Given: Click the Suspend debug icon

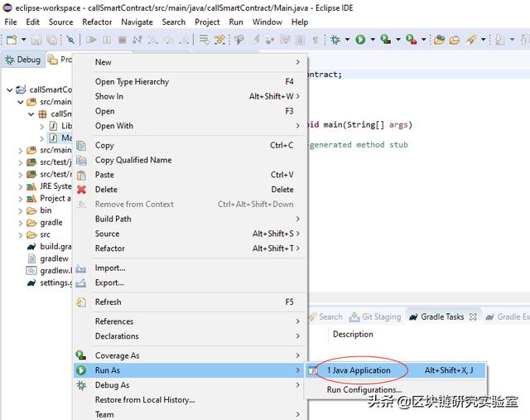Looking at the screenshot, I should (x=107, y=40).
